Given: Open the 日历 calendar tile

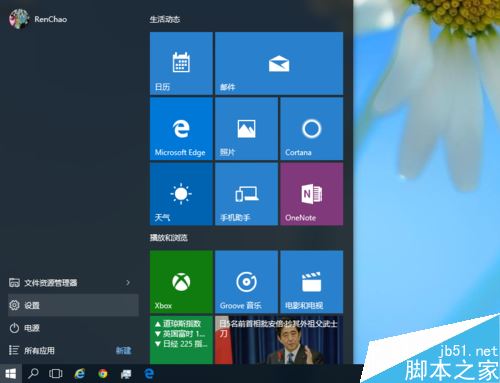Looking at the screenshot, I should tap(181, 63).
